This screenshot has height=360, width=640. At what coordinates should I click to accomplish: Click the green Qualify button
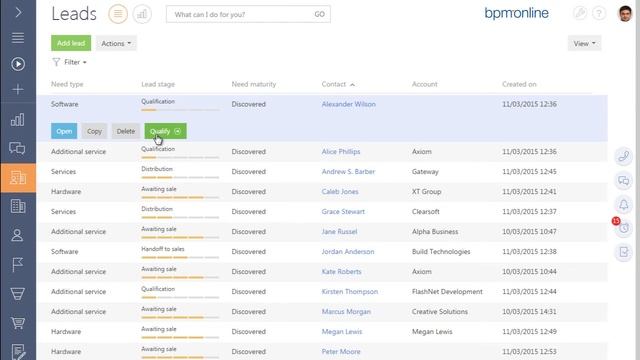165,131
